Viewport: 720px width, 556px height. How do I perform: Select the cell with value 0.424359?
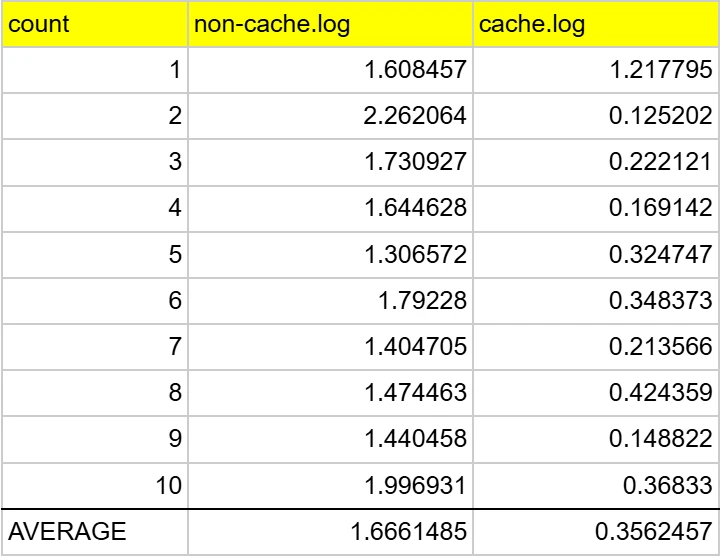pyautogui.click(x=596, y=393)
